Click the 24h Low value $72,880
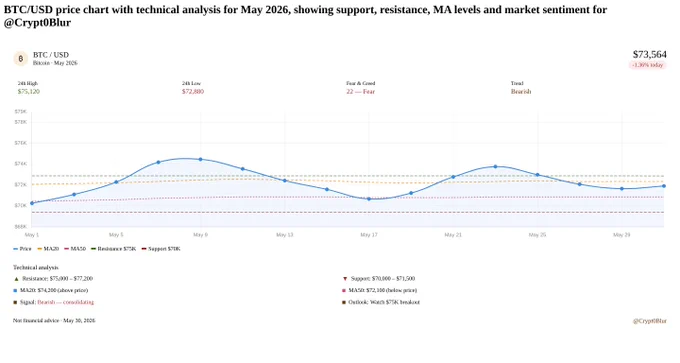Image resolution: width=680 pixels, height=363 pixels. click(193, 92)
